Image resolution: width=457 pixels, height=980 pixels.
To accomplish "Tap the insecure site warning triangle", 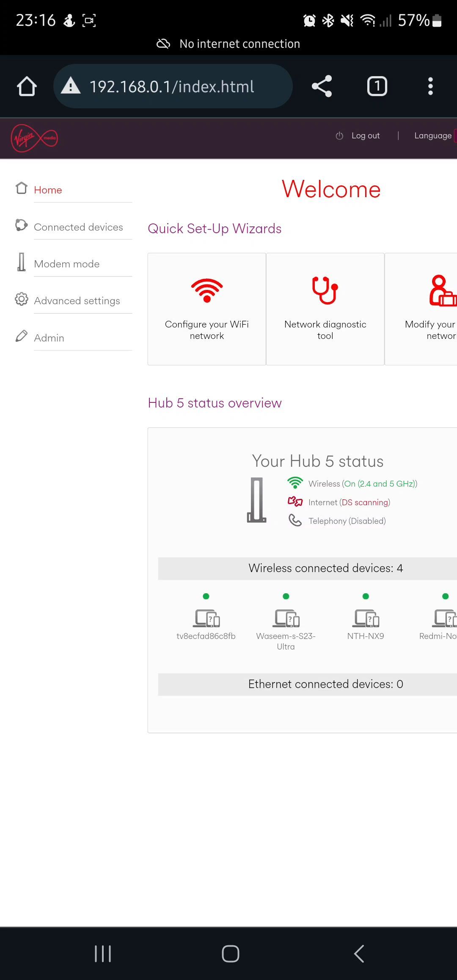I will pyautogui.click(x=71, y=86).
